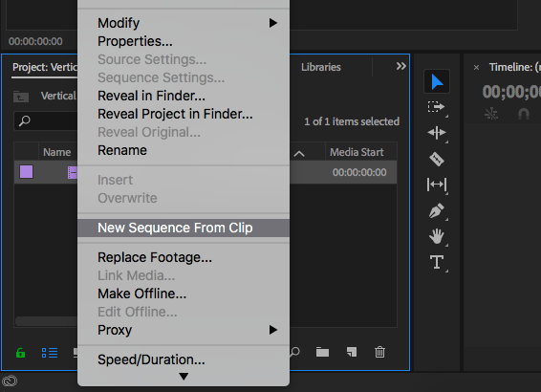Image resolution: width=541 pixels, height=392 pixels.
Task: Select the Slip tool
Action: pyautogui.click(x=437, y=185)
